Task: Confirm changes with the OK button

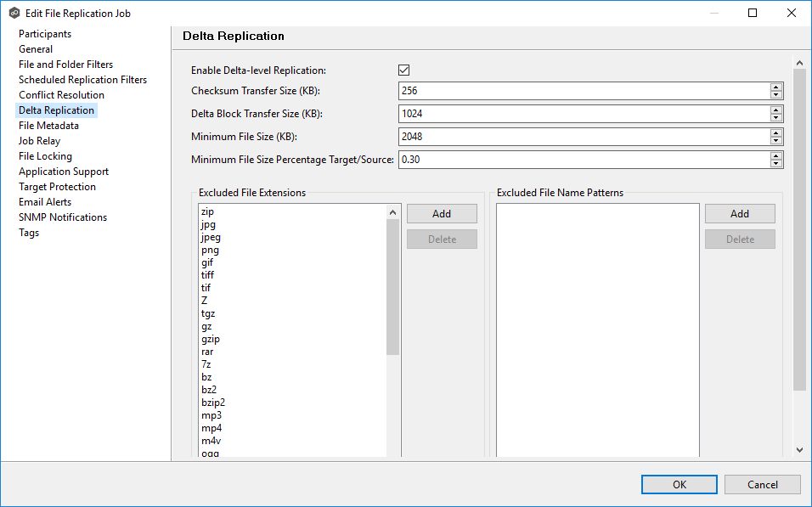Action: pos(679,485)
